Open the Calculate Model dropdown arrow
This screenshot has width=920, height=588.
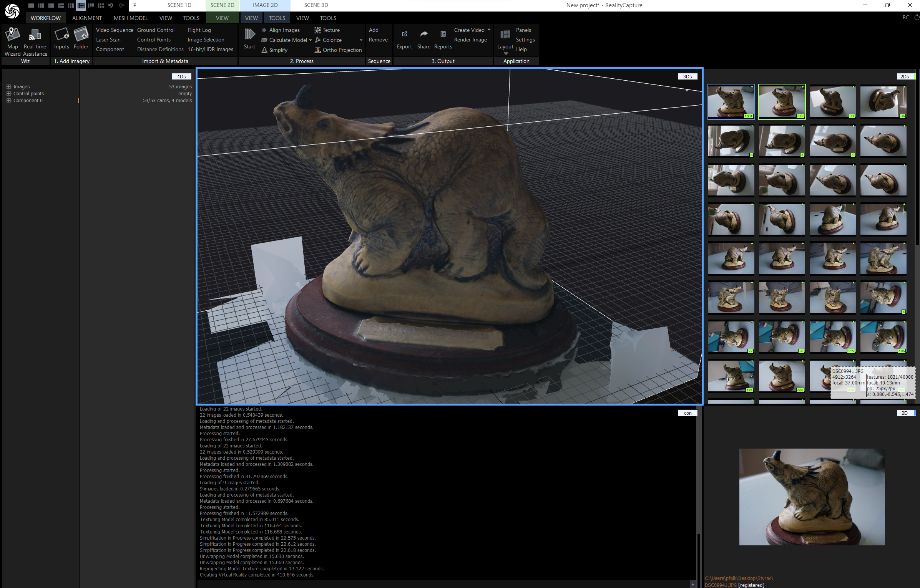coord(311,40)
